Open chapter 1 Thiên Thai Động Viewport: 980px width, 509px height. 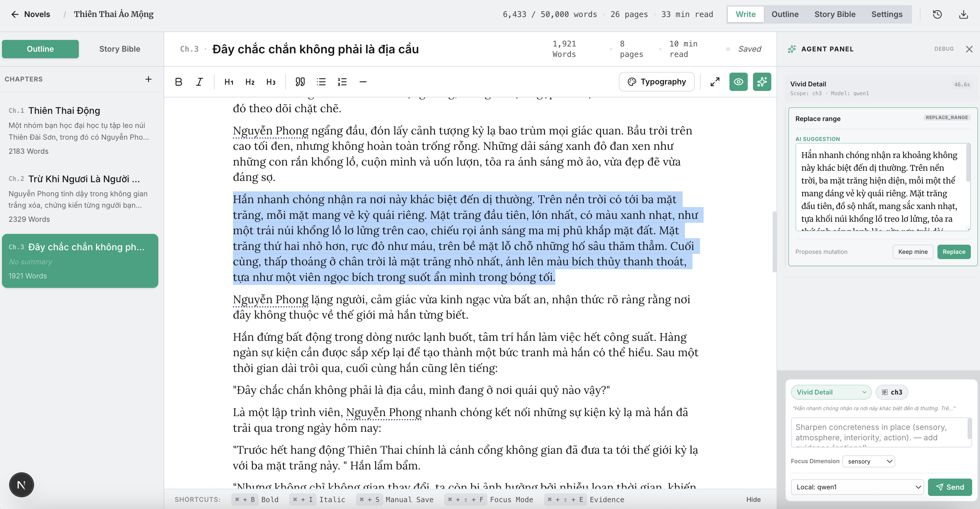[x=80, y=131]
